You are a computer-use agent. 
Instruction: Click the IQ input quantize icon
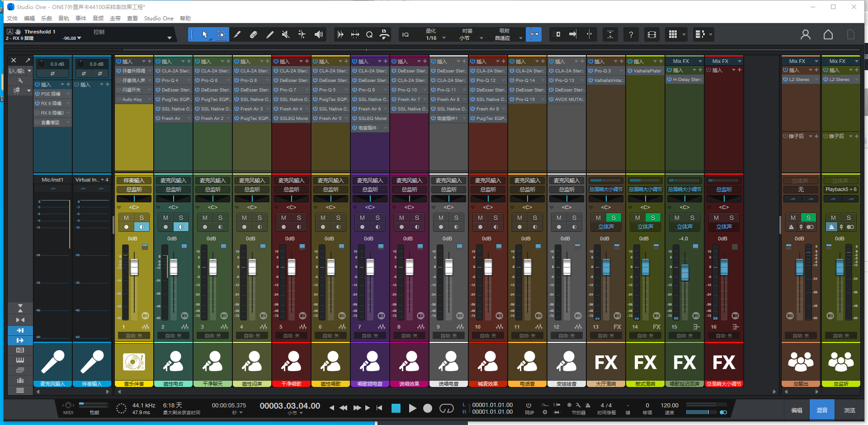point(406,34)
